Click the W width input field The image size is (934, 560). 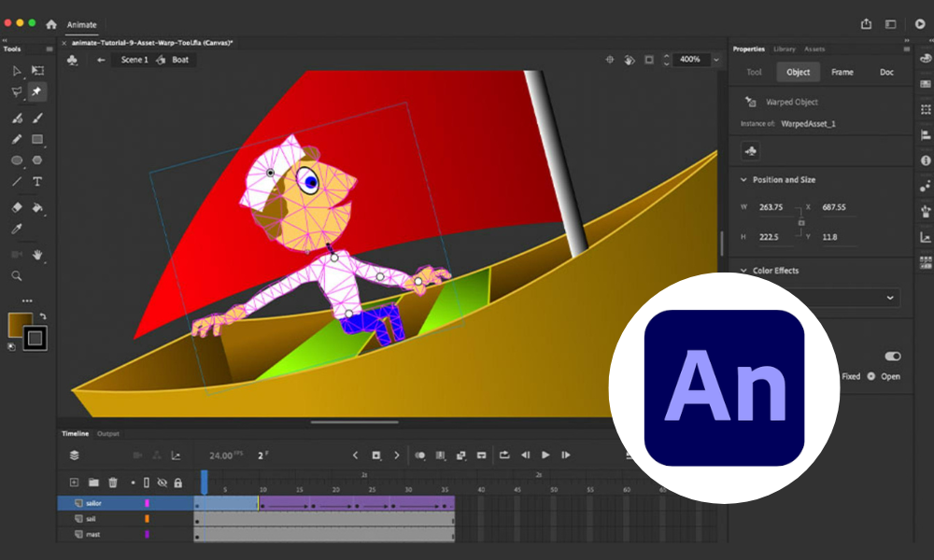coord(772,206)
